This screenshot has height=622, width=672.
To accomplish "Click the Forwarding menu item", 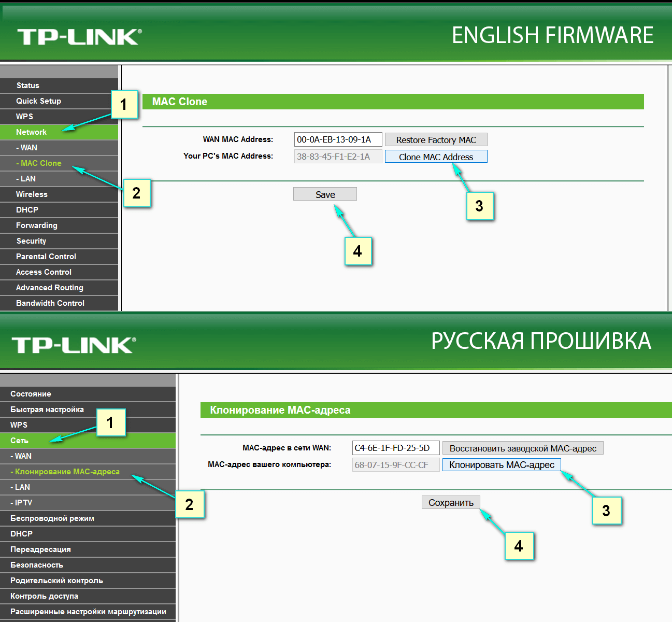I will point(37,225).
